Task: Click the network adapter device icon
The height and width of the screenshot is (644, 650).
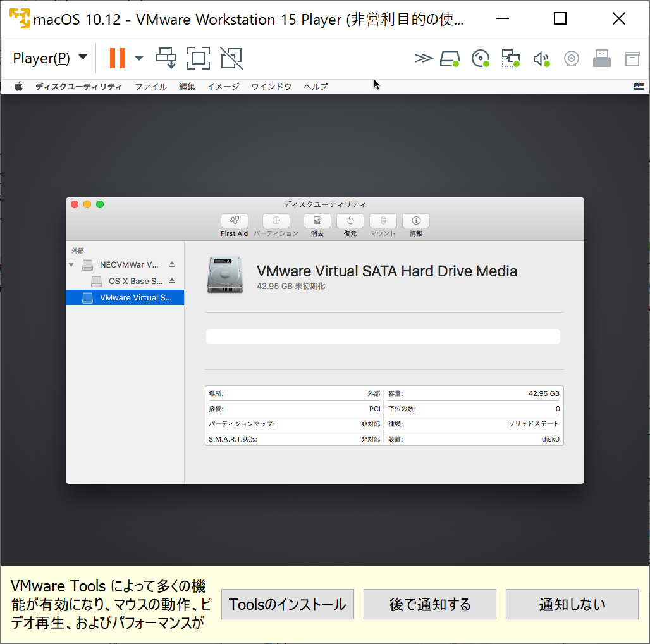Action: click(511, 58)
